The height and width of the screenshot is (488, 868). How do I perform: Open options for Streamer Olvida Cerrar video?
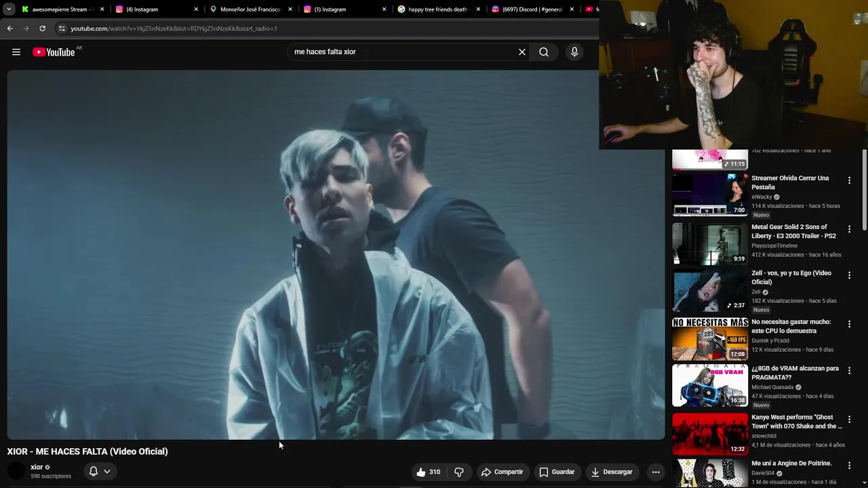[849, 180]
